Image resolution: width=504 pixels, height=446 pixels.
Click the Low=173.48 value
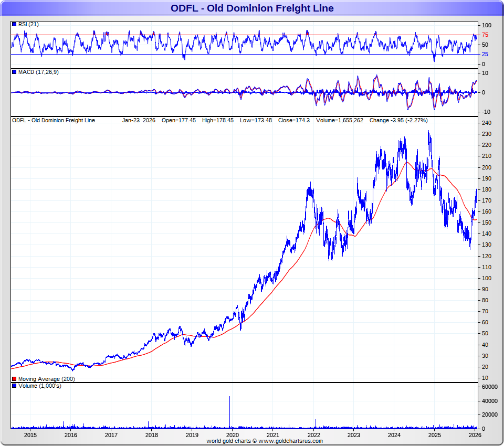click(x=256, y=120)
